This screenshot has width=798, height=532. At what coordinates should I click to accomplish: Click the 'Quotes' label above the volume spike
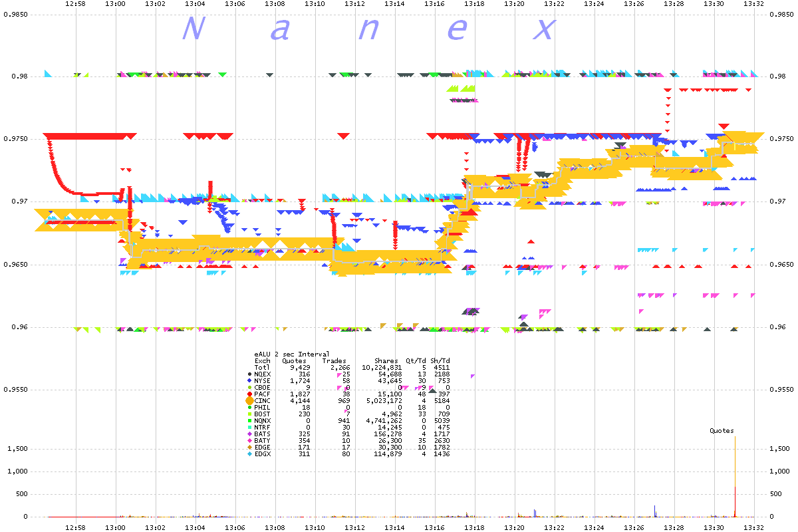tap(722, 431)
